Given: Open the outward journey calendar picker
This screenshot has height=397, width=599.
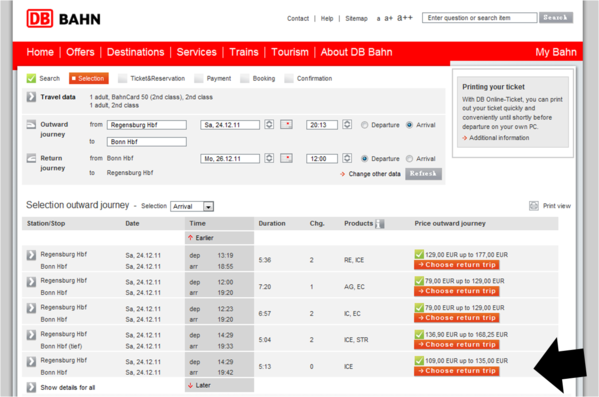Looking at the screenshot, I should tap(286, 125).
